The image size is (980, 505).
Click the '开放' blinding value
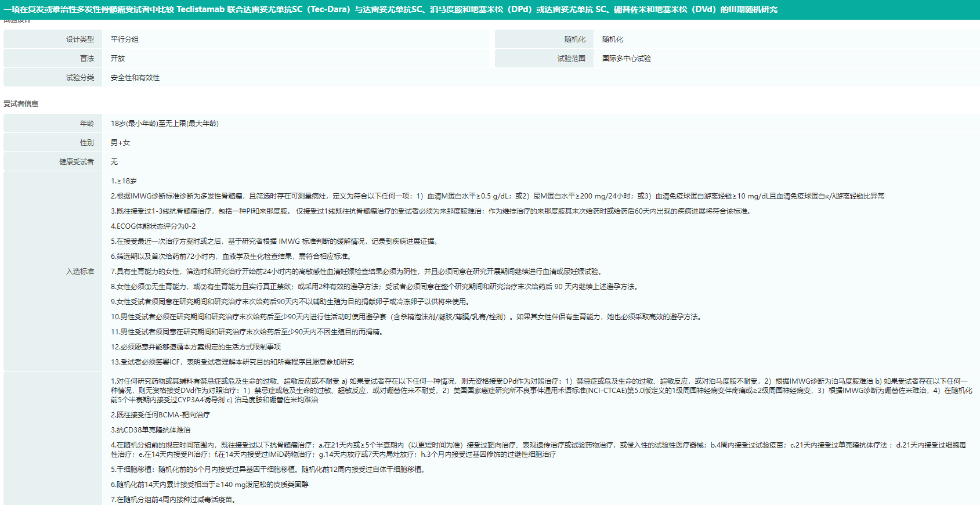coord(118,59)
